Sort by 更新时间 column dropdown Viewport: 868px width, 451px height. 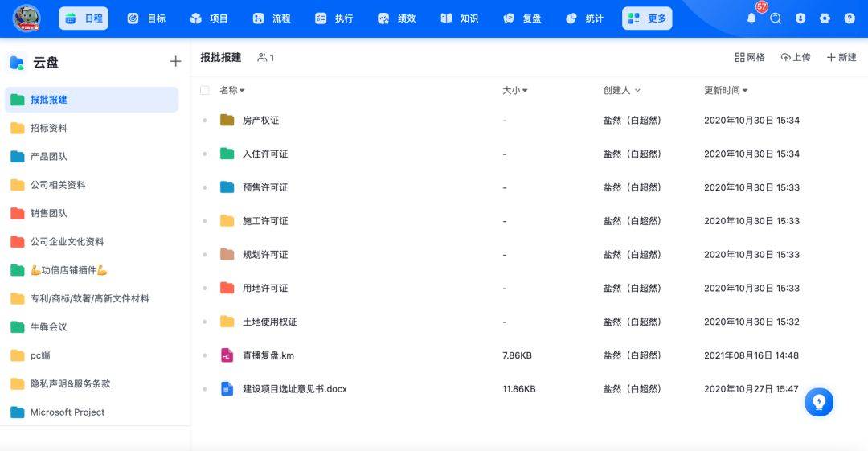(726, 90)
